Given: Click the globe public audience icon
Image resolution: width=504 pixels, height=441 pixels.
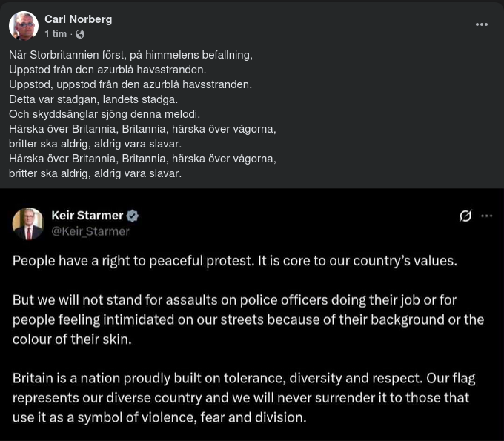Looking at the screenshot, I should click(80, 34).
